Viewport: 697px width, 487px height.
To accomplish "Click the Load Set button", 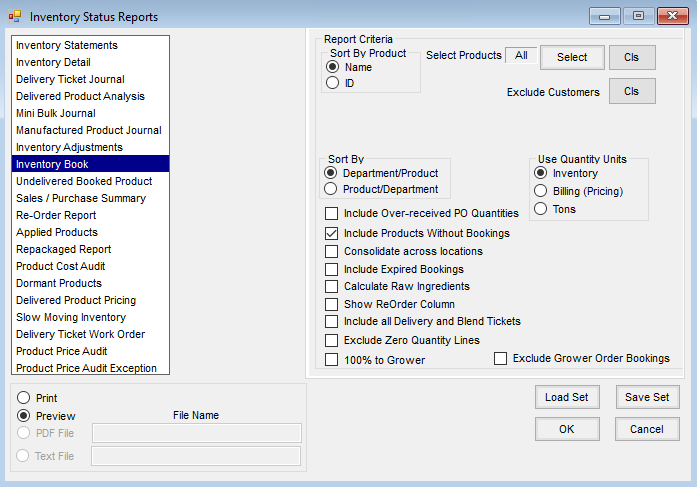I will (567, 397).
